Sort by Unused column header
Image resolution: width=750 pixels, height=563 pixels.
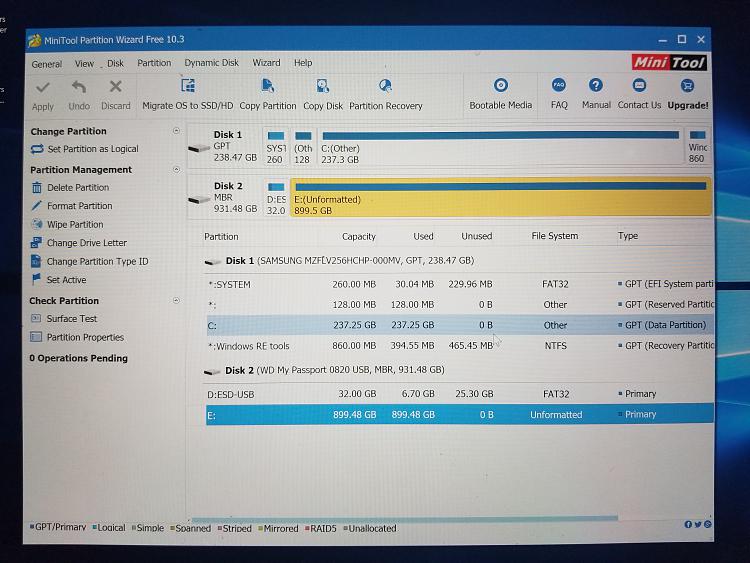pyautogui.click(x=476, y=236)
